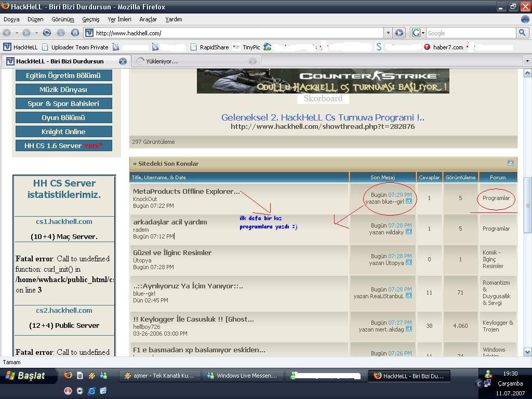Image resolution: width=532 pixels, height=399 pixels.
Task: Open the HH CS 1.6 Server link
Action: pos(64,145)
